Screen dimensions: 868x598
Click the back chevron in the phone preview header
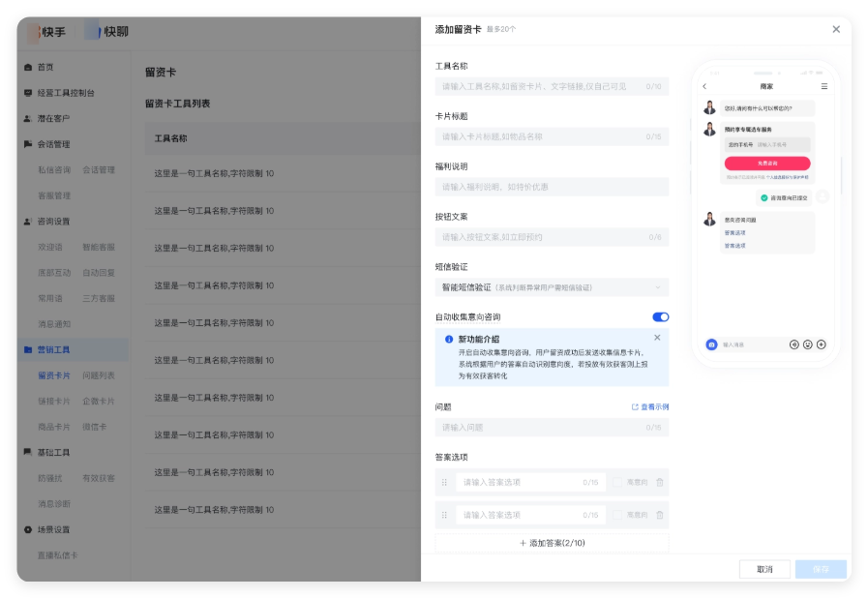(704, 85)
